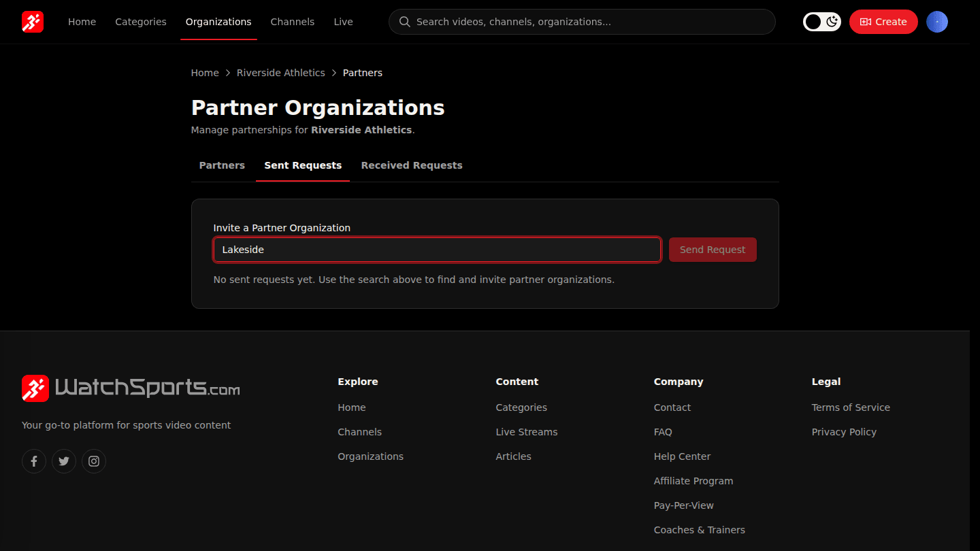Open footer Categories link
The width and height of the screenshot is (980, 551).
click(x=521, y=407)
